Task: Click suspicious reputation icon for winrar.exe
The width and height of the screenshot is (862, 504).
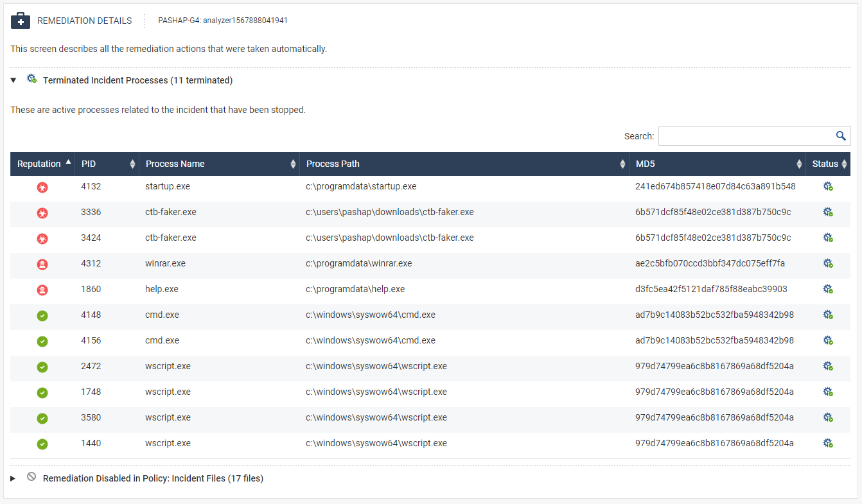Action: click(x=42, y=265)
